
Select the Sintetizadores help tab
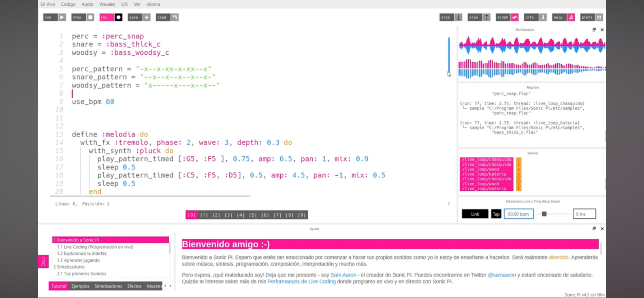tap(108, 286)
